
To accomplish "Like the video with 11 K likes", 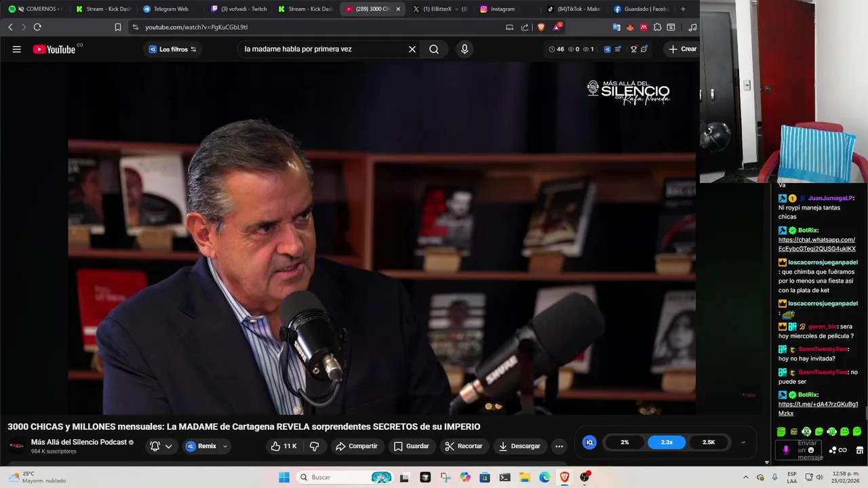I will (x=283, y=446).
